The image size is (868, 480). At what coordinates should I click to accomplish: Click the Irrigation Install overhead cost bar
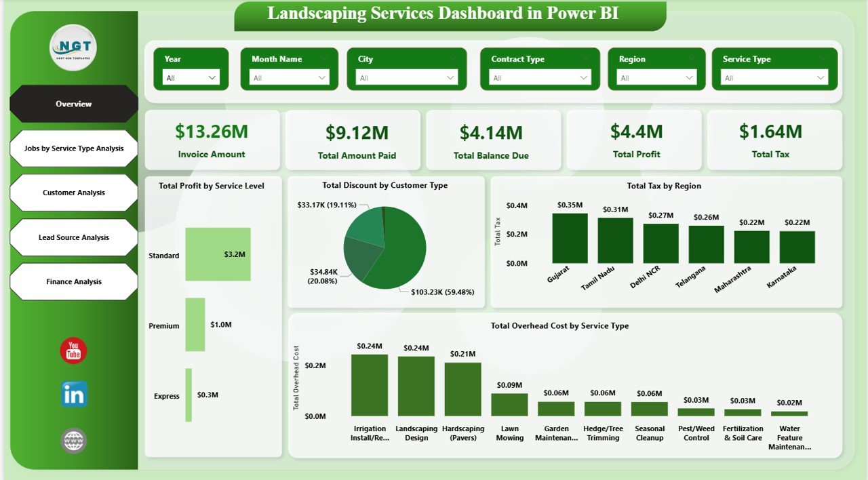pos(369,383)
